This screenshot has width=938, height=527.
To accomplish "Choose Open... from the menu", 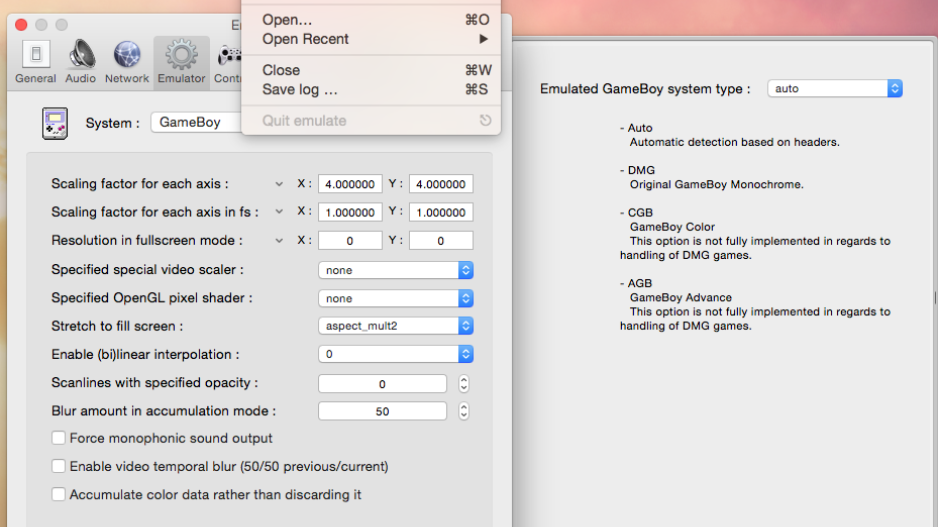I will [x=371, y=20].
